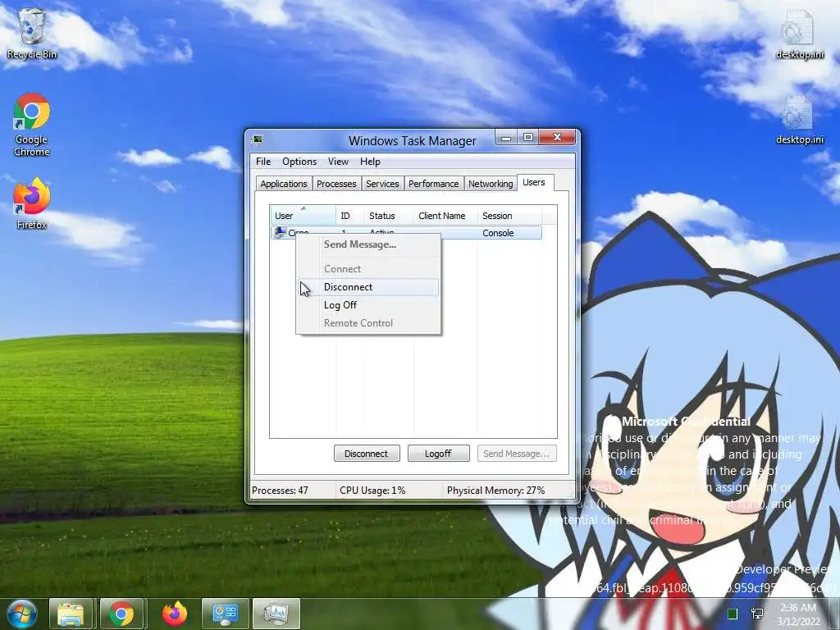Open the Recycle Bin desktop icon
This screenshot has width=840, height=630.
click(32, 33)
